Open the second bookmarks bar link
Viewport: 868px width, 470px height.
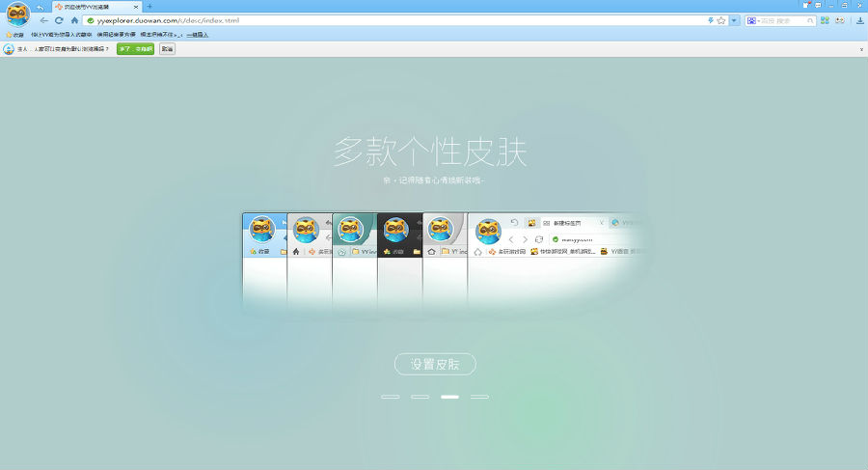coord(117,35)
